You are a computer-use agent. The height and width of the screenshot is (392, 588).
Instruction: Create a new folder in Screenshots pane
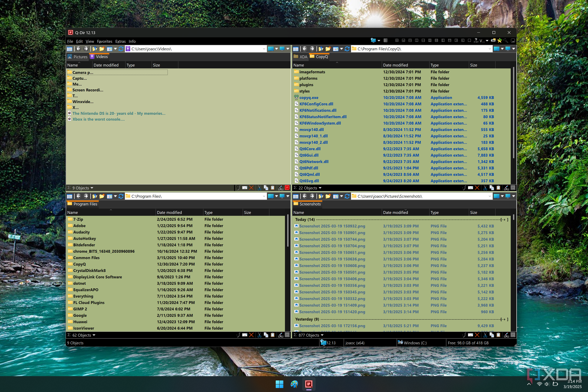pyautogui.click(x=328, y=196)
